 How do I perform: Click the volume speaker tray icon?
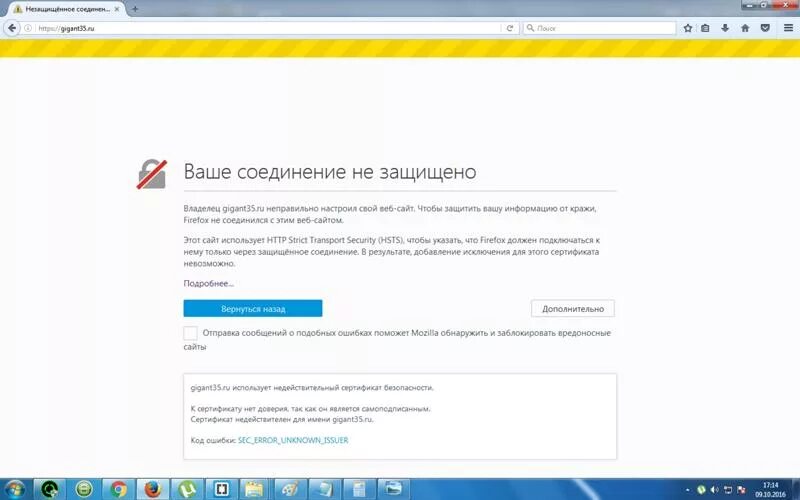pos(714,490)
